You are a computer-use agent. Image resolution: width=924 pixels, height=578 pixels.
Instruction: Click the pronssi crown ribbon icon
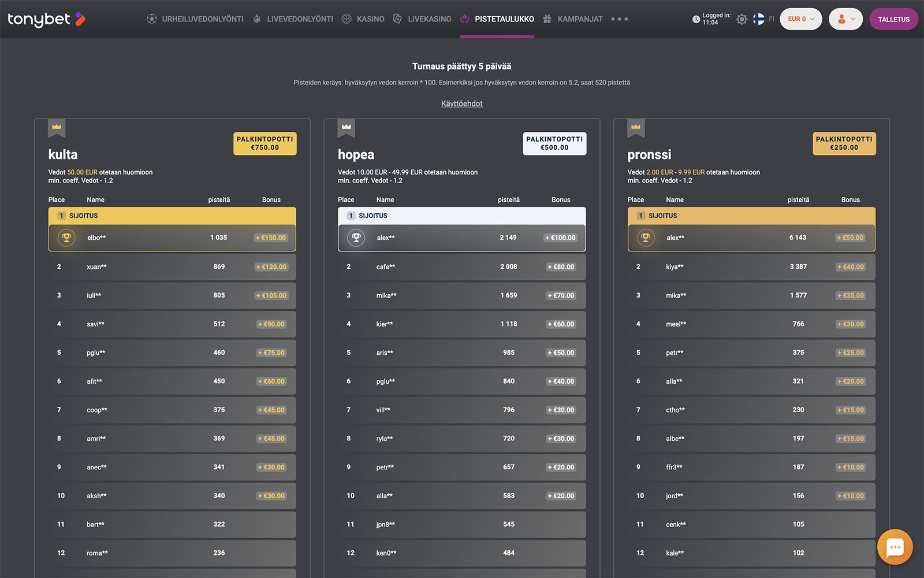636,128
